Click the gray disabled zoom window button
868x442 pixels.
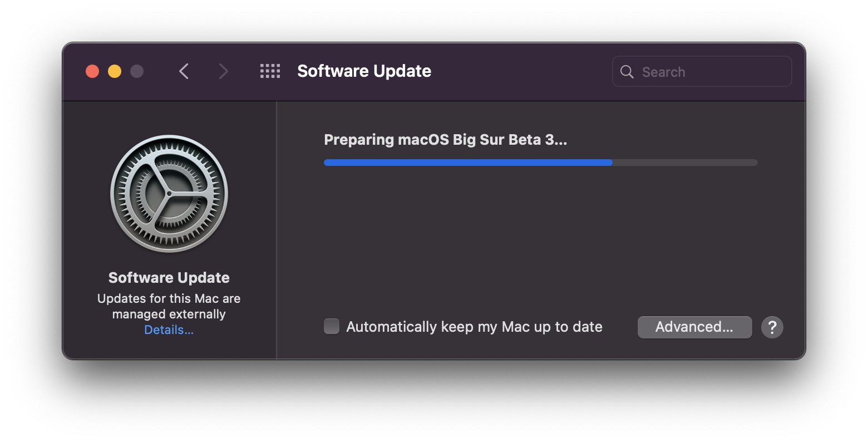click(x=137, y=71)
